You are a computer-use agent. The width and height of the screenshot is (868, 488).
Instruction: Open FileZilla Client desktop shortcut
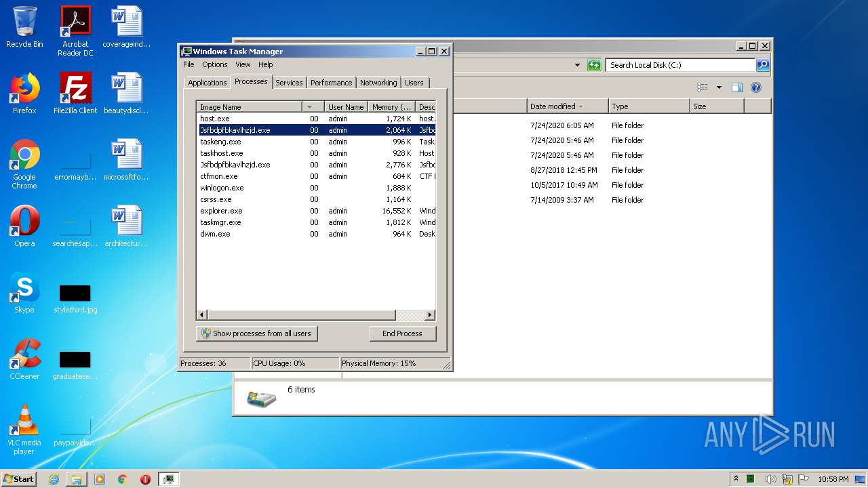[75, 94]
